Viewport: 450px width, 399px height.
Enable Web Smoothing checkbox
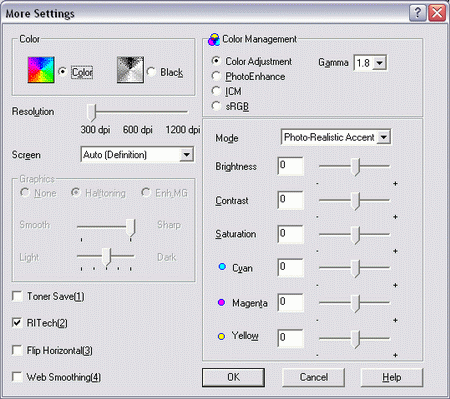[x=17, y=377]
